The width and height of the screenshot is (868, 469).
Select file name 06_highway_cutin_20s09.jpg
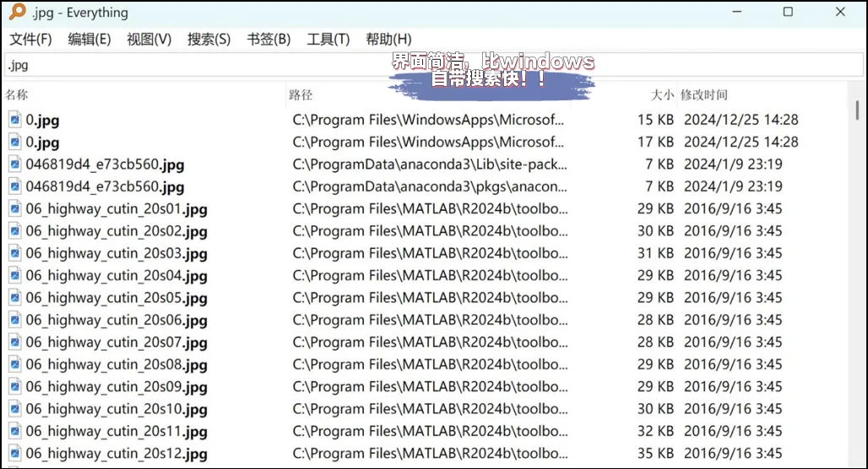coord(117,386)
